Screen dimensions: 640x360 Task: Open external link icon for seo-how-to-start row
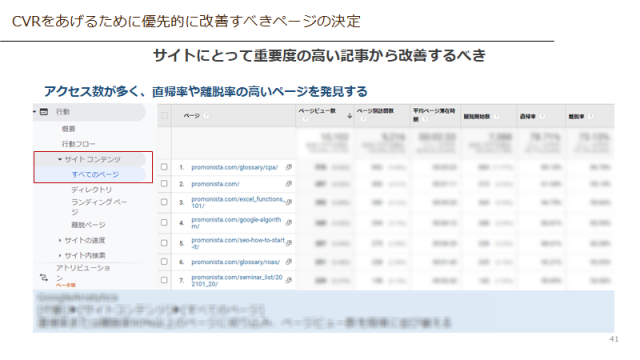[x=289, y=243]
